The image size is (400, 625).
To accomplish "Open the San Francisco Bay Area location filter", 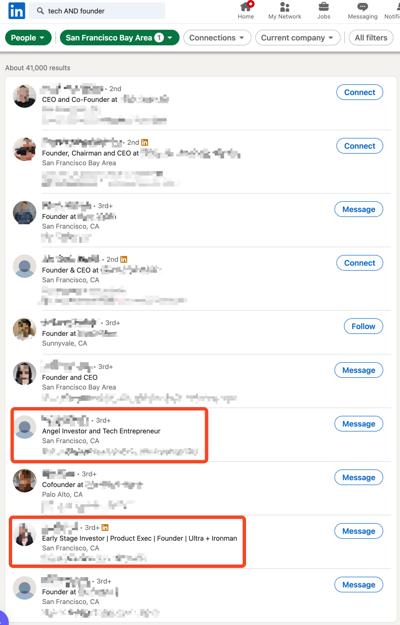I will (x=120, y=38).
